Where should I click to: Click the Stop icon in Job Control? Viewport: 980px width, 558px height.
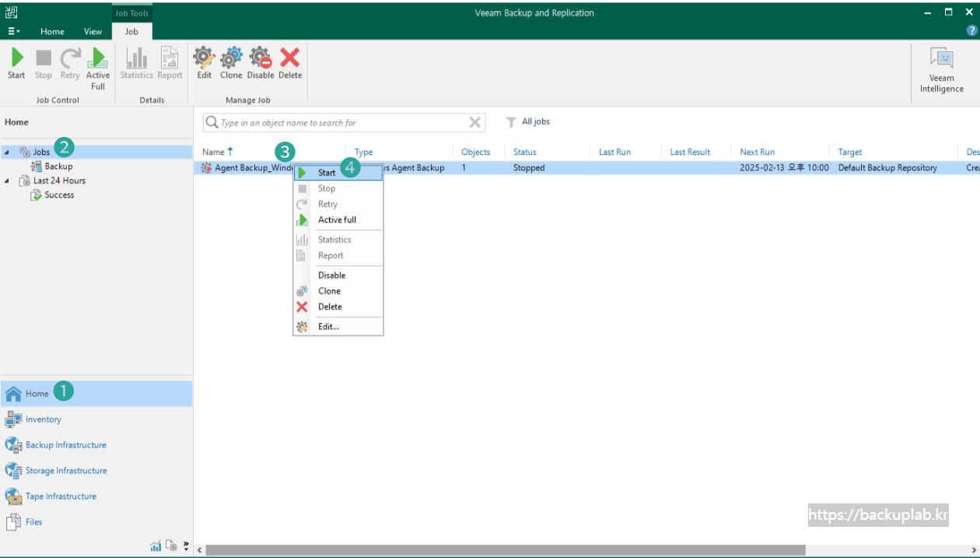44,64
